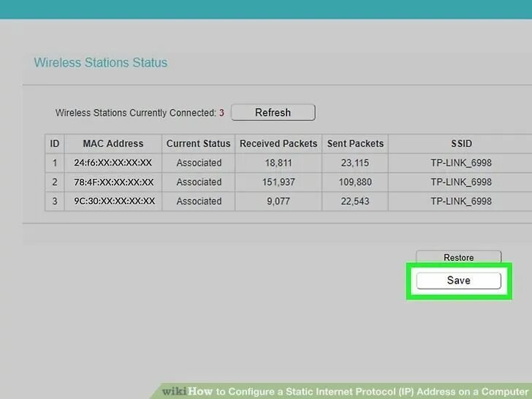Select received packets value 9,077
Screen dimensions: 532x399
278,201
